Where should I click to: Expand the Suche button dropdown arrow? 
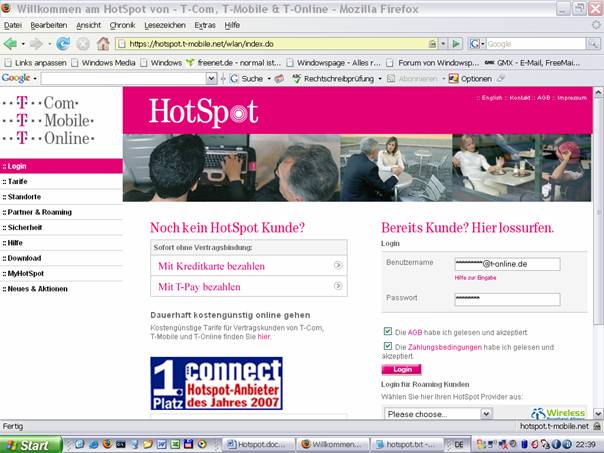pos(269,79)
